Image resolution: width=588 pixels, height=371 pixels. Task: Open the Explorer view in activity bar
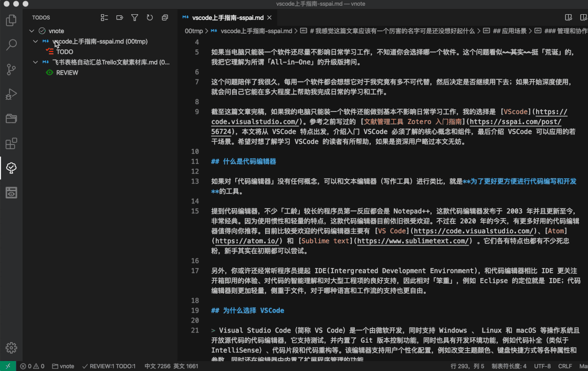click(x=11, y=20)
